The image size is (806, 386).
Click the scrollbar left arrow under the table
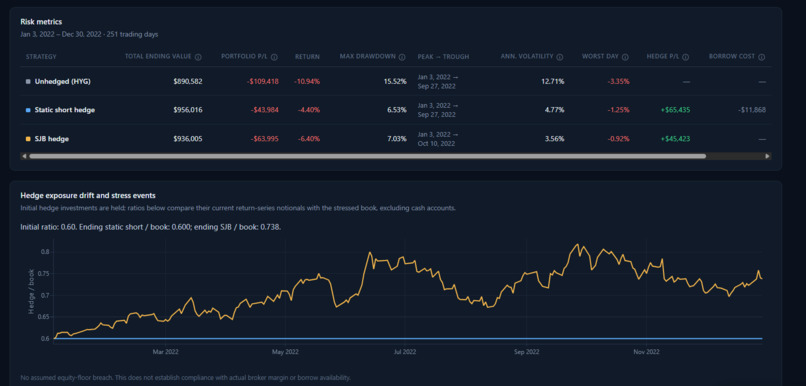coord(23,156)
